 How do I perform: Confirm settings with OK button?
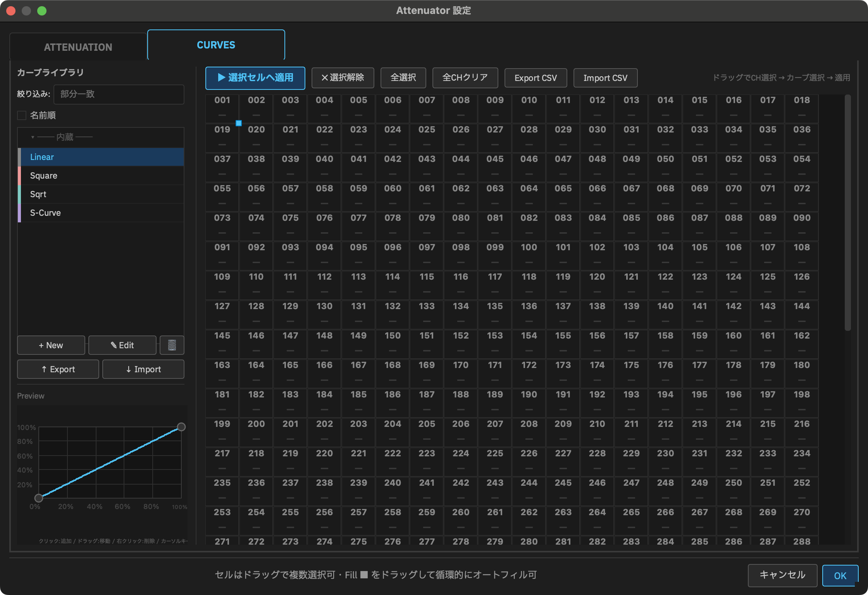[x=840, y=576]
